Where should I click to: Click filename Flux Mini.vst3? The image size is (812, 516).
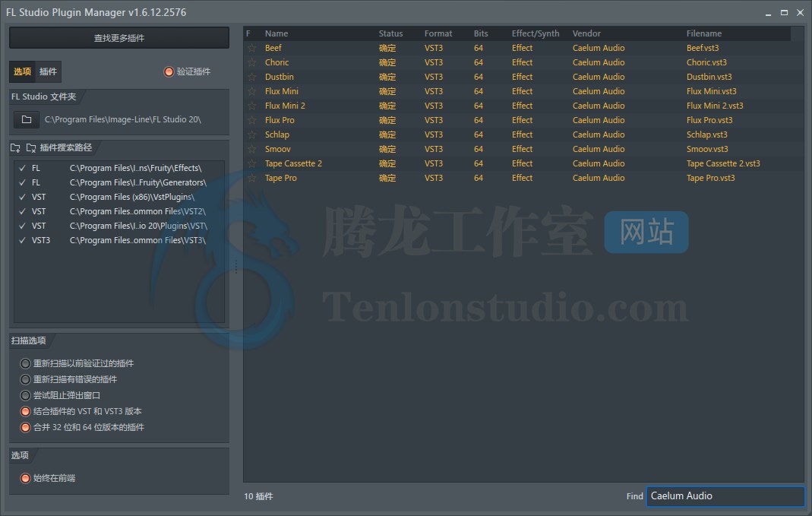click(x=711, y=92)
